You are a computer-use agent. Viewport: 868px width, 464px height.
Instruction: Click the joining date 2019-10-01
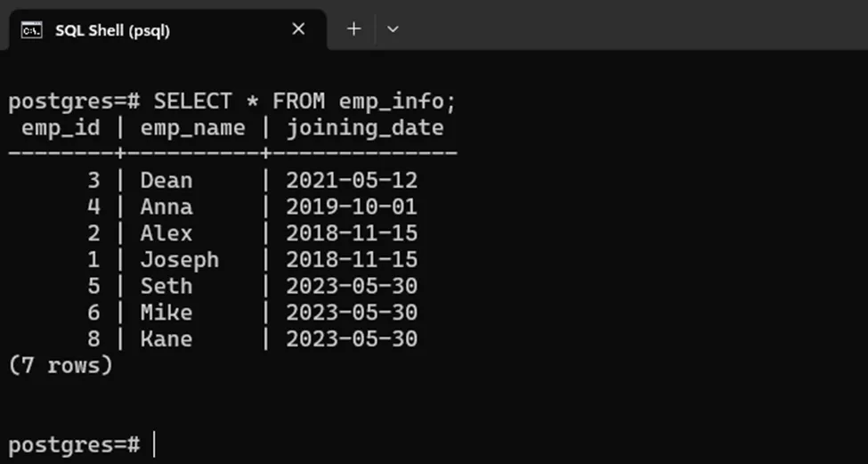(352, 207)
